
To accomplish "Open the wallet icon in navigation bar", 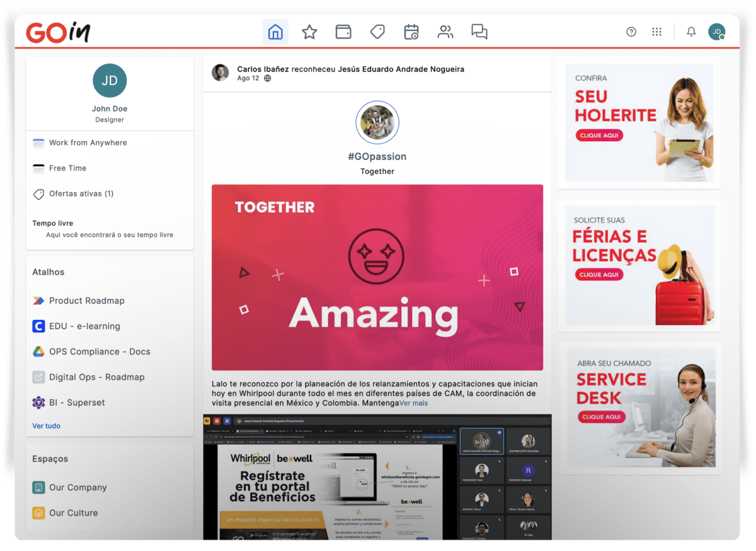I will coord(343,32).
